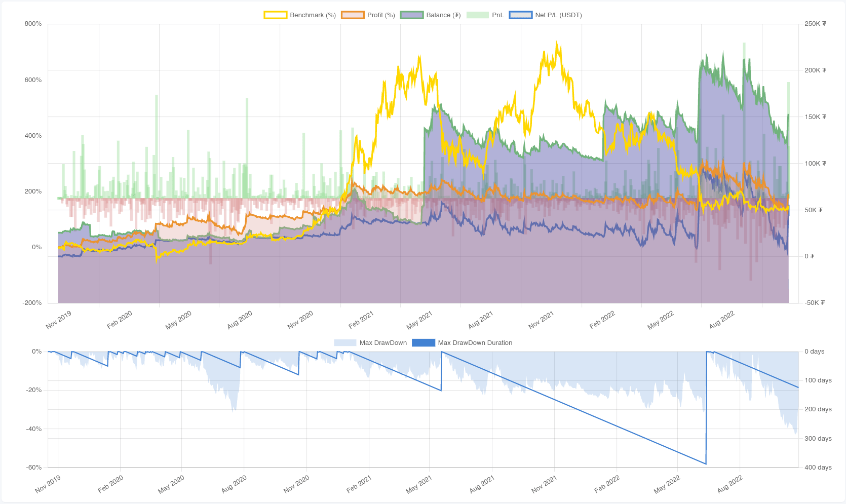
Task: Click the -200% left axis label
Action: (32, 302)
